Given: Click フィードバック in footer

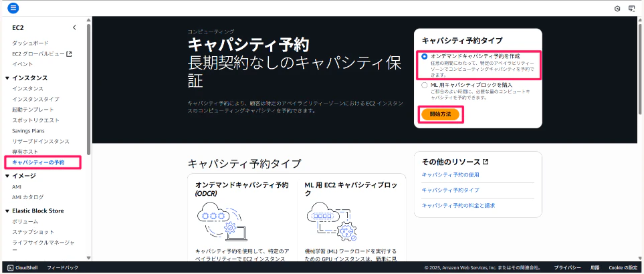Looking at the screenshot, I should 62,267.
